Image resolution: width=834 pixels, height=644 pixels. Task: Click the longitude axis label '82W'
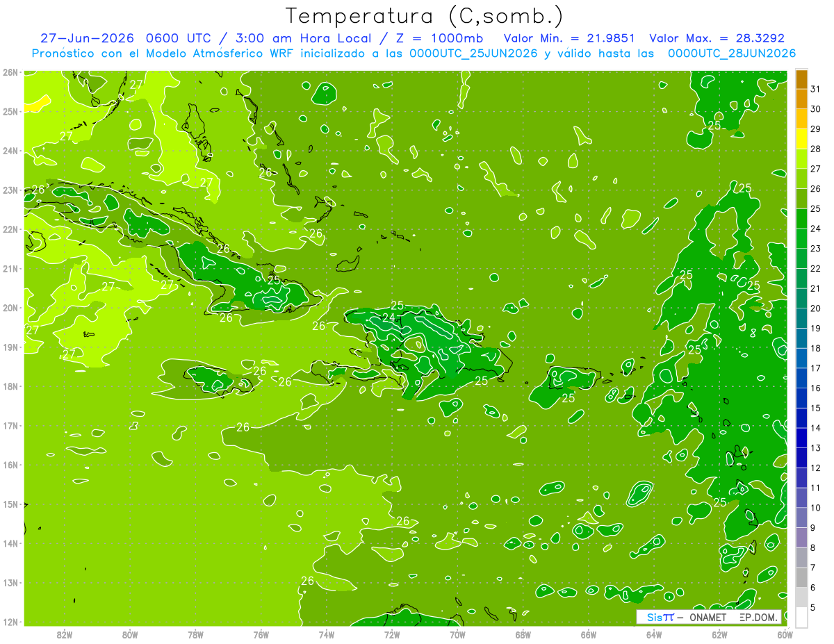(x=65, y=634)
